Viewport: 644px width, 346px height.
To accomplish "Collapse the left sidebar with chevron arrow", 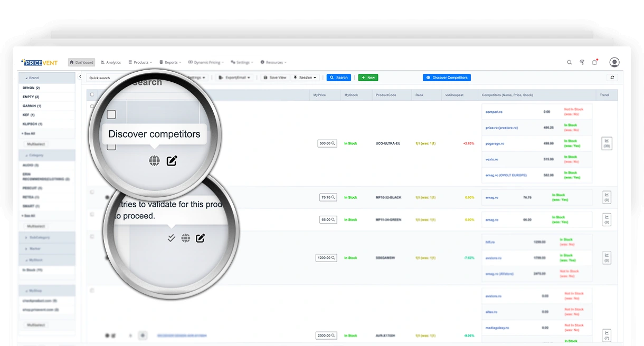I will click(x=80, y=76).
